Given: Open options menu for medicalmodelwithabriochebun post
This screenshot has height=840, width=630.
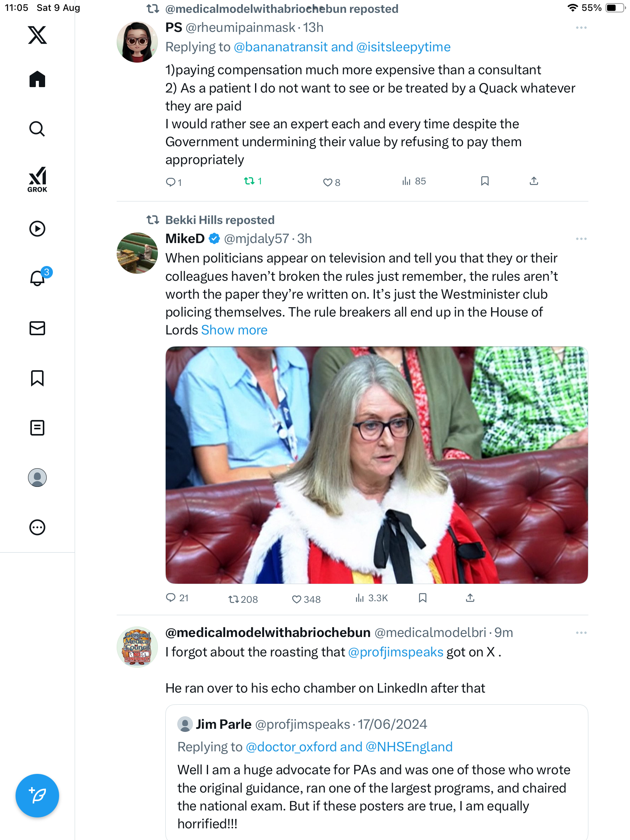Looking at the screenshot, I should [581, 633].
